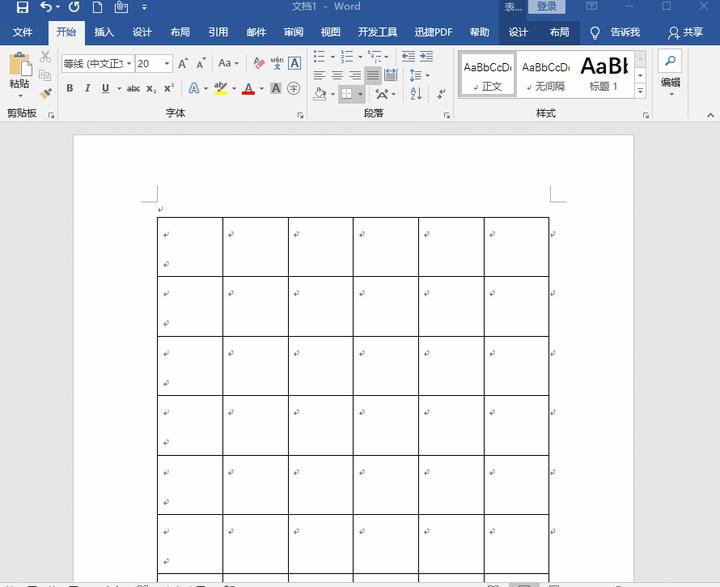The width and height of the screenshot is (720, 587).
Task: Apply yellow text highlight color
Action: 220,88
